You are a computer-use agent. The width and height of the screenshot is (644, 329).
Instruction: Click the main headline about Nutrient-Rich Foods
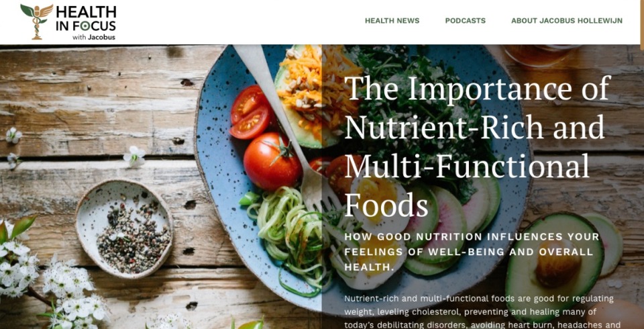pyautogui.click(x=477, y=146)
